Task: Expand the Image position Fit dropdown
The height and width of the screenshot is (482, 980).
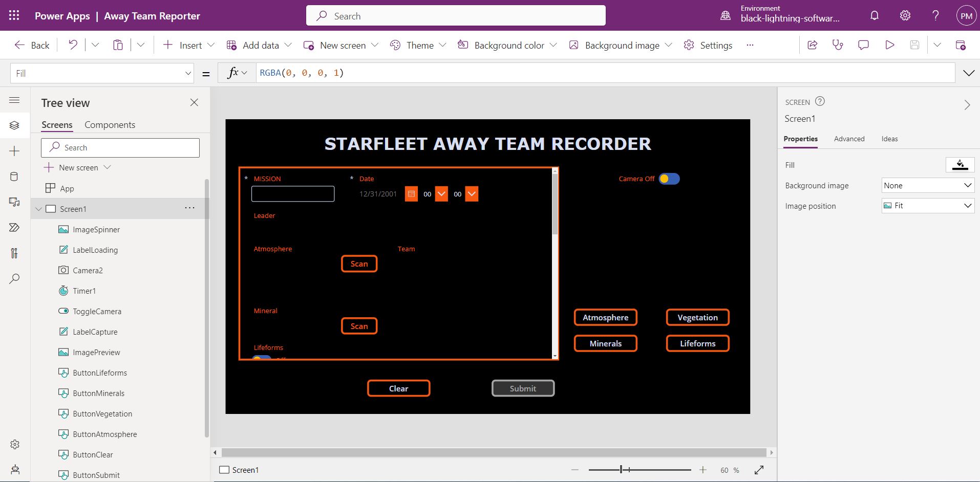Action: [x=927, y=206]
